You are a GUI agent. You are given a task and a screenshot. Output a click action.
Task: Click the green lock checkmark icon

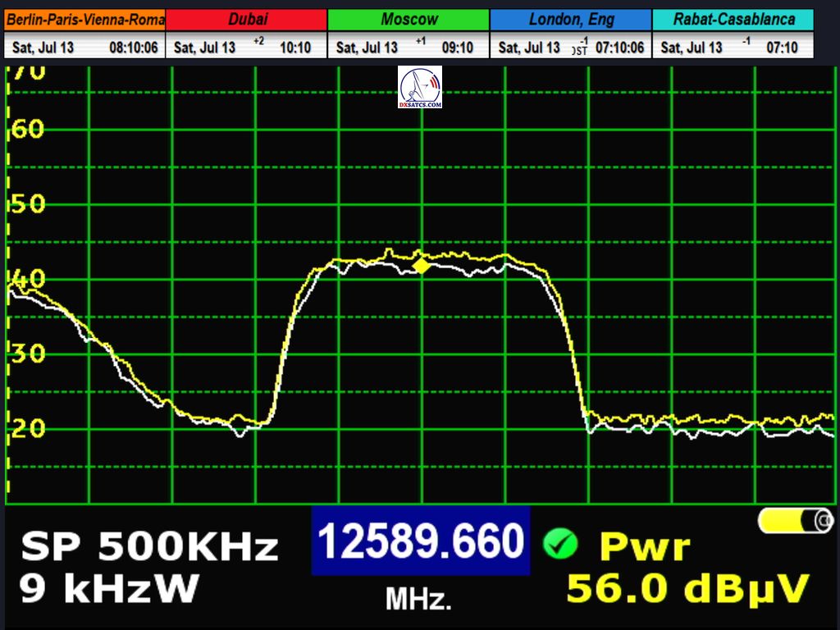560,543
